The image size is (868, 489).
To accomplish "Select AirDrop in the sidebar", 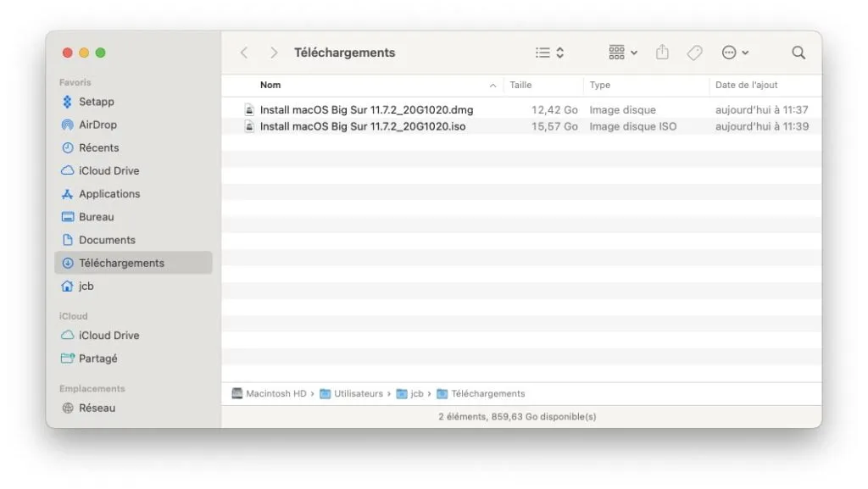I will 89,125.
